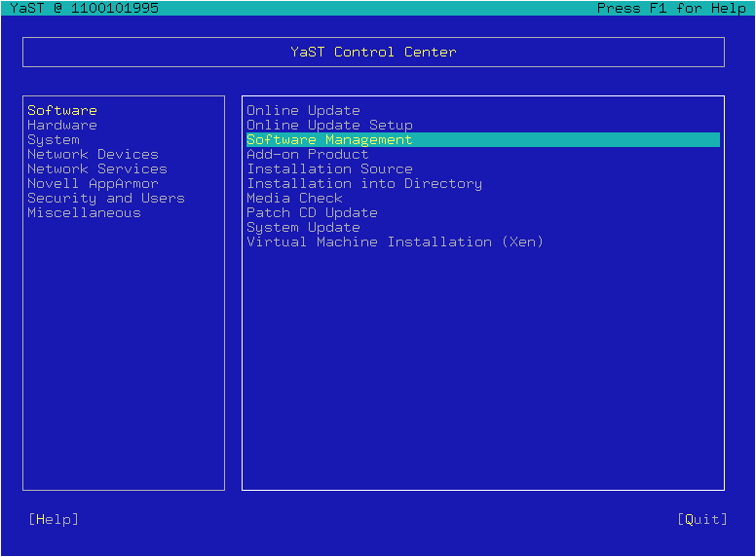Open the Installation Source module

pos(329,168)
